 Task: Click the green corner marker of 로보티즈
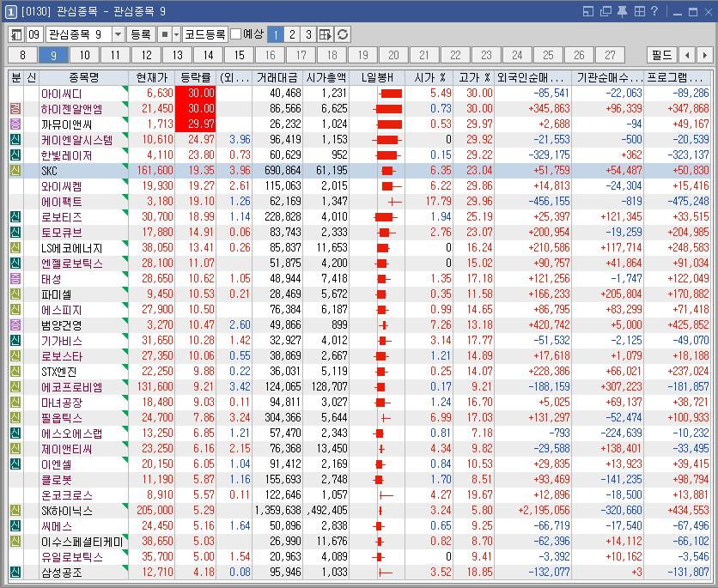pos(125,212)
